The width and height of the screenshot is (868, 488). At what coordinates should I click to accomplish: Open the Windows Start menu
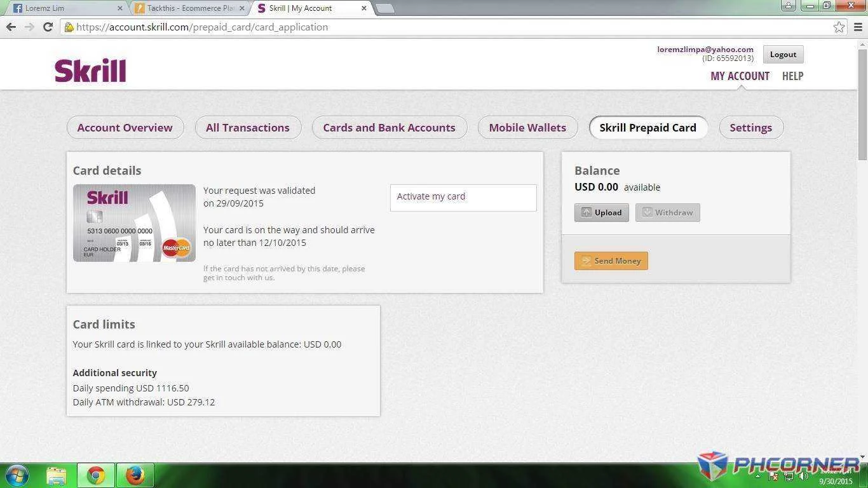(16, 475)
